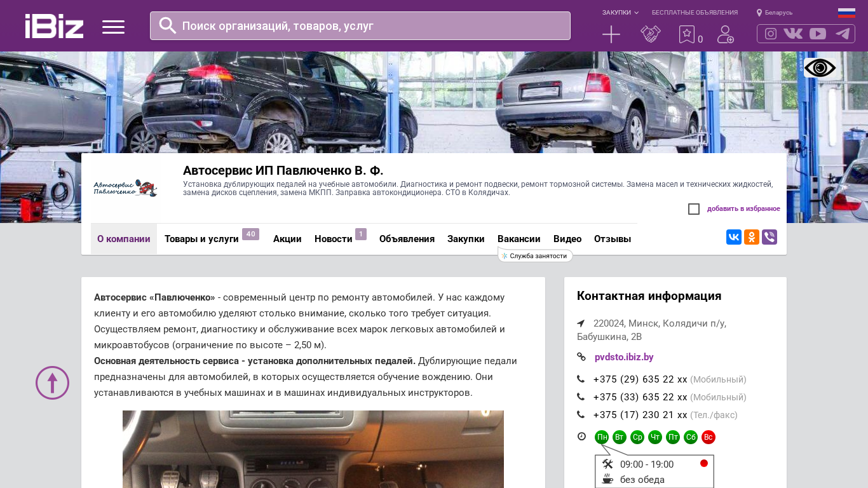Click the Автосервис Павлюченко company logo

pyautogui.click(x=125, y=188)
